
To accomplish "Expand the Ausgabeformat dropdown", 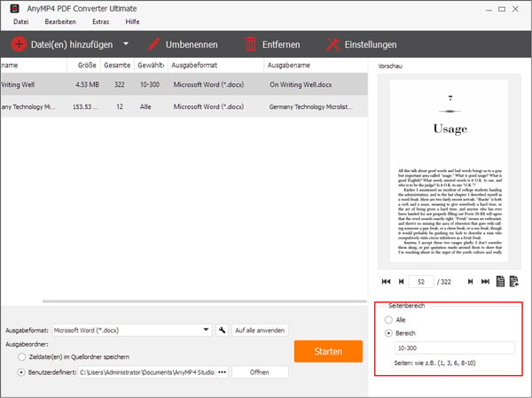I will coord(206,330).
